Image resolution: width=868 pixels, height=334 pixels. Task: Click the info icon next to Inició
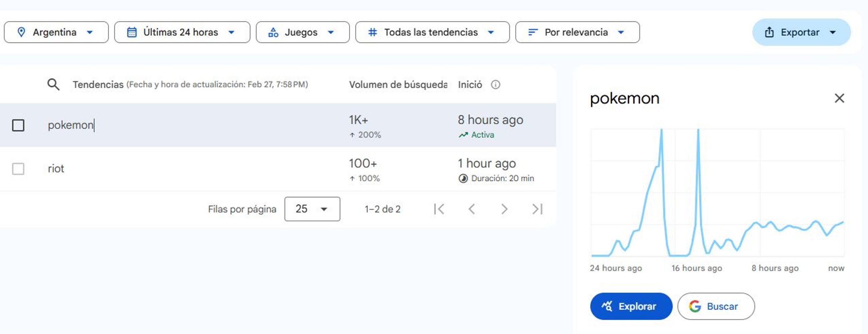click(x=495, y=85)
